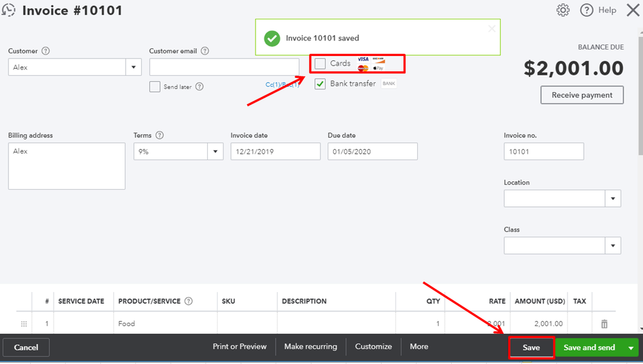The height and width of the screenshot is (364, 643).
Task: Click the Invoice date field
Action: [275, 152]
